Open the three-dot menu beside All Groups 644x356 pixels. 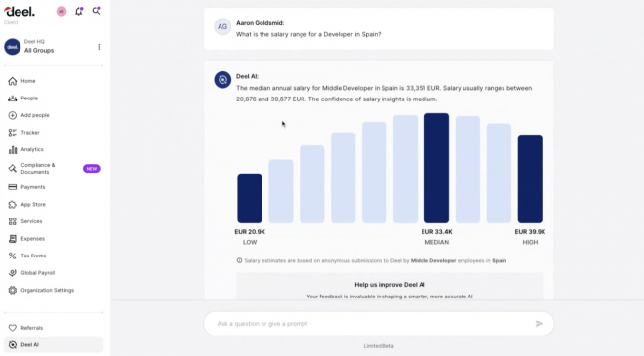tap(99, 47)
